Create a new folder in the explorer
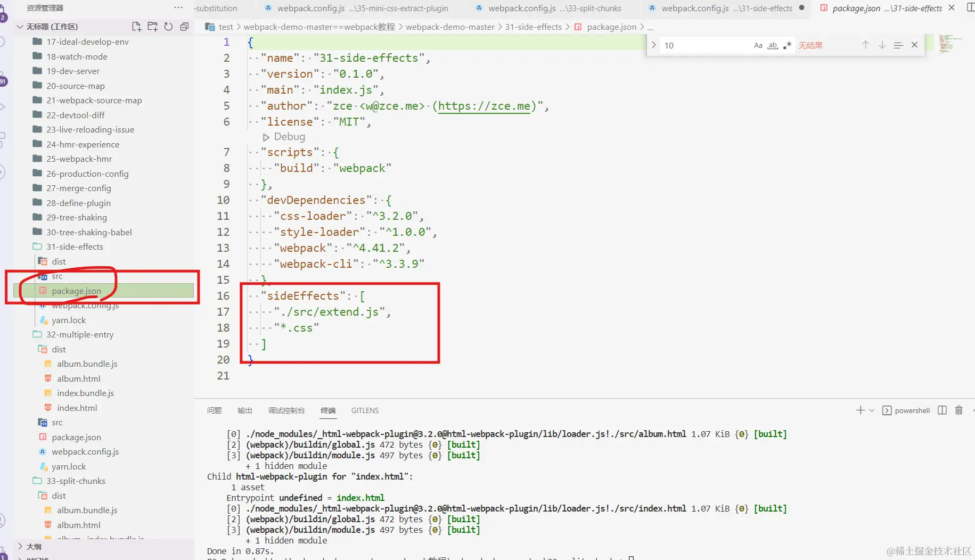Screen dimensions: 975x560 tap(152, 27)
